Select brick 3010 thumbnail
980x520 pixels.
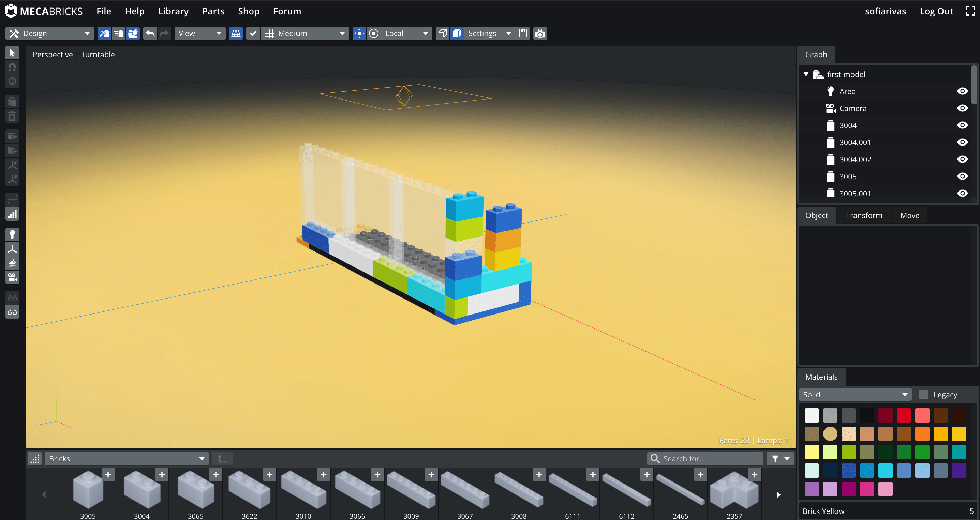point(303,490)
